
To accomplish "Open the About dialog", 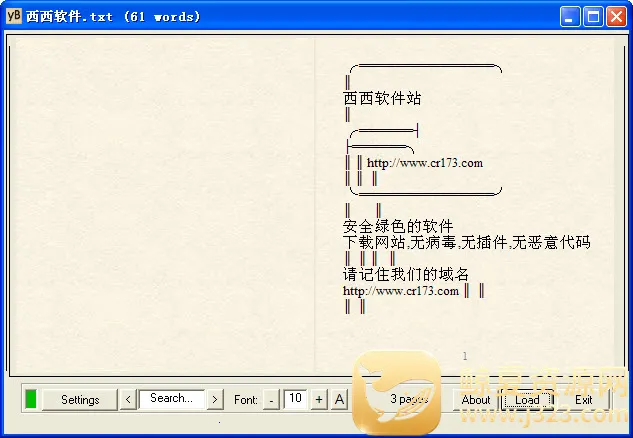I will tap(476, 399).
